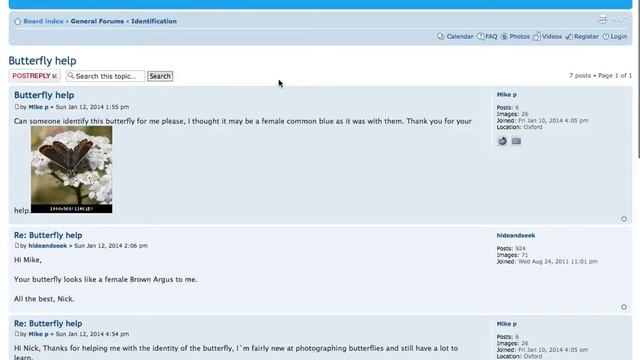Click post icon beside 4:54 pm byline
640x360 pixels.
(x=17, y=334)
